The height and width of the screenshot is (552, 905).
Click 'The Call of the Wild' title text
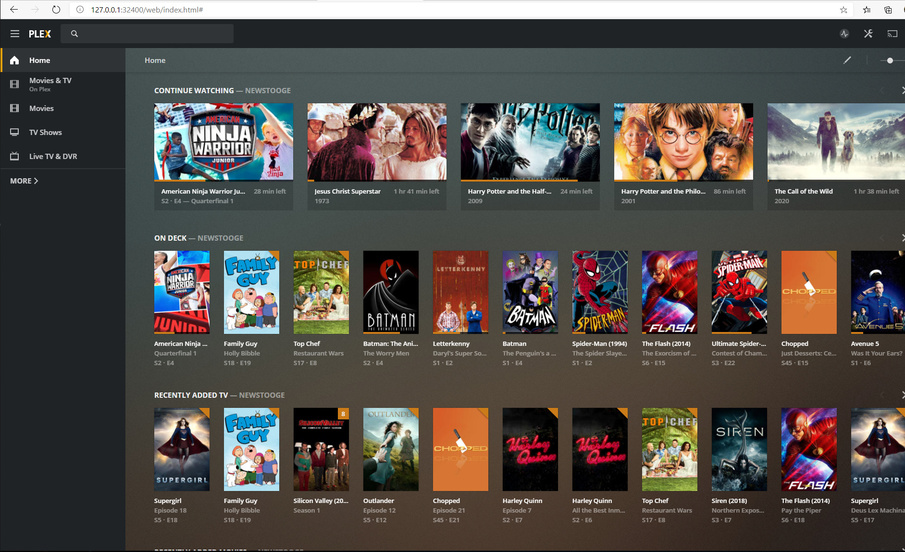tap(803, 191)
